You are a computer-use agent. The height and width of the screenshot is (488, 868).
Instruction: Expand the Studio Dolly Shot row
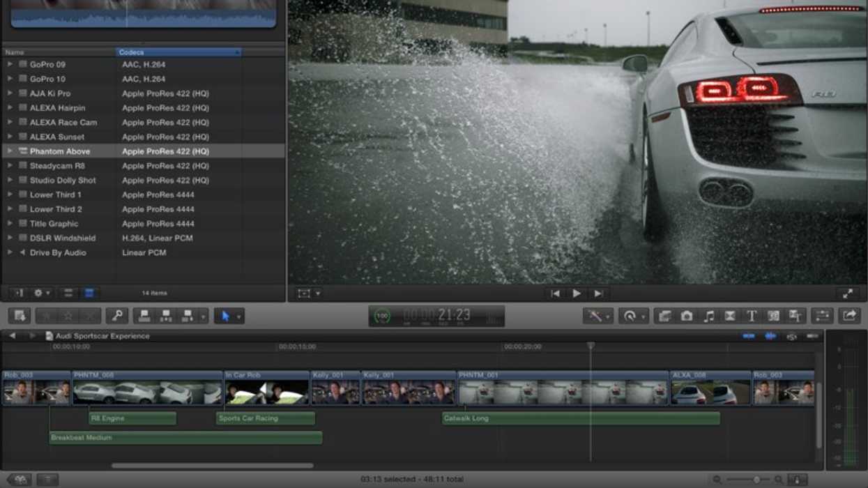point(10,180)
